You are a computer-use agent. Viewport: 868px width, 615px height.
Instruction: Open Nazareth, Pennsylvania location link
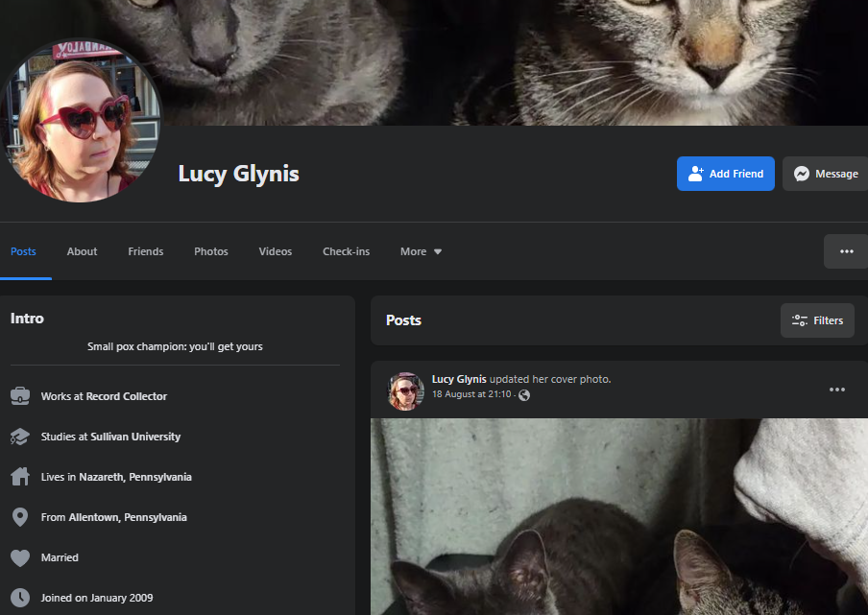(135, 477)
